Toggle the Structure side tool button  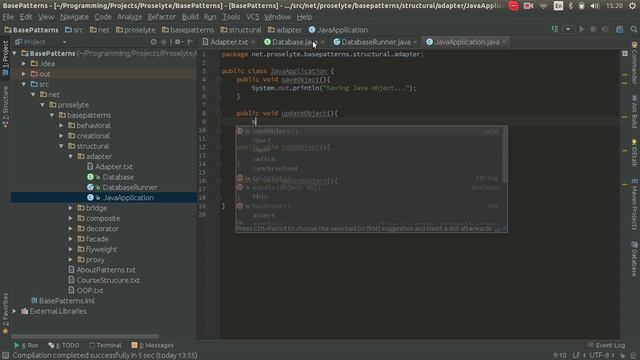tap(5, 107)
